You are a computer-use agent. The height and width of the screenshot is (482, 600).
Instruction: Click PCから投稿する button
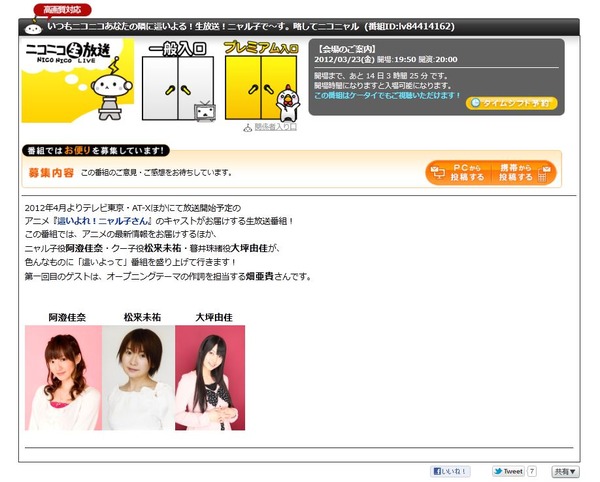coord(458,173)
